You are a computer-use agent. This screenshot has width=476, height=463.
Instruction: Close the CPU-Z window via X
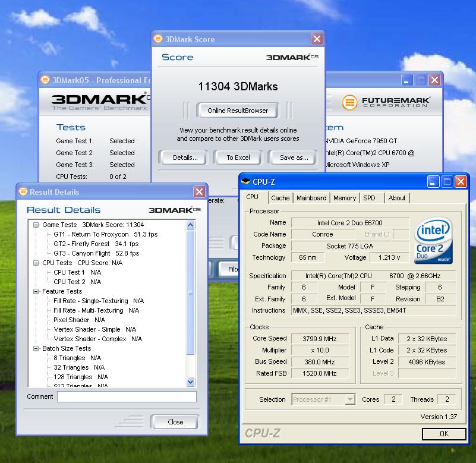point(461,181)
